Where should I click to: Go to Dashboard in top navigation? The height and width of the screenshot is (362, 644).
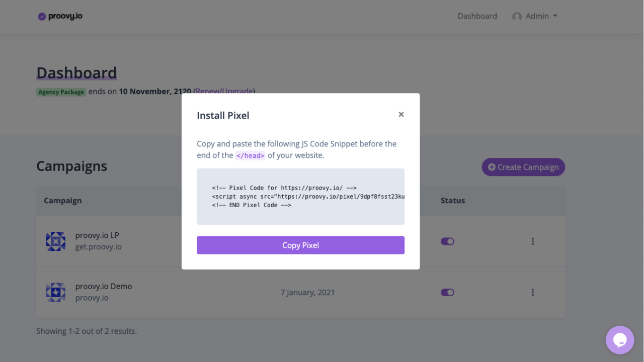477,16
